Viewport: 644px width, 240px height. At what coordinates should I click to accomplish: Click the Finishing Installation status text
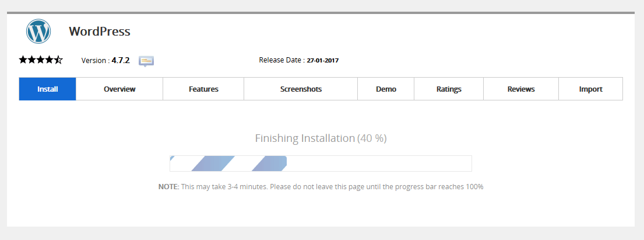point(305,138)
